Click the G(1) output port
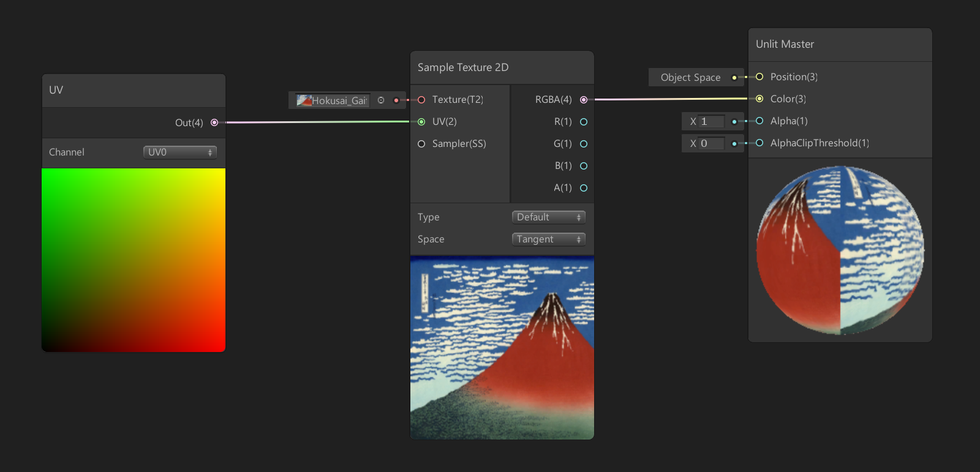 [x=584, y=144]
